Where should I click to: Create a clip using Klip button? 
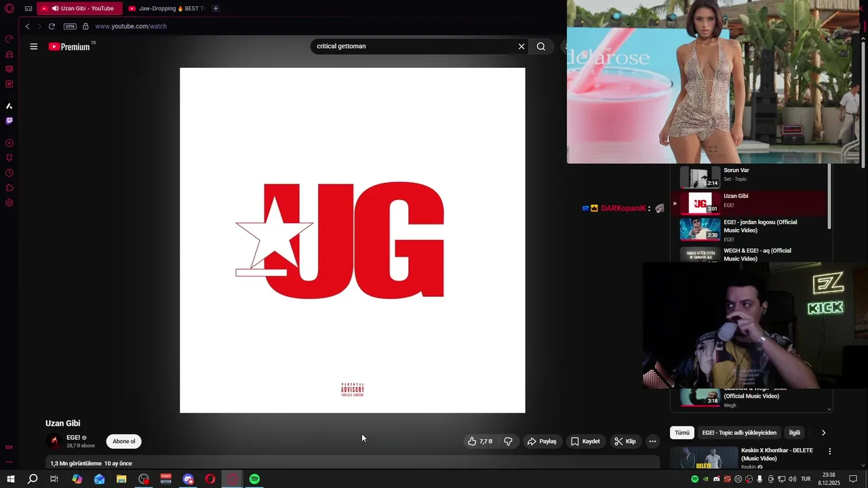pos(625,441)
